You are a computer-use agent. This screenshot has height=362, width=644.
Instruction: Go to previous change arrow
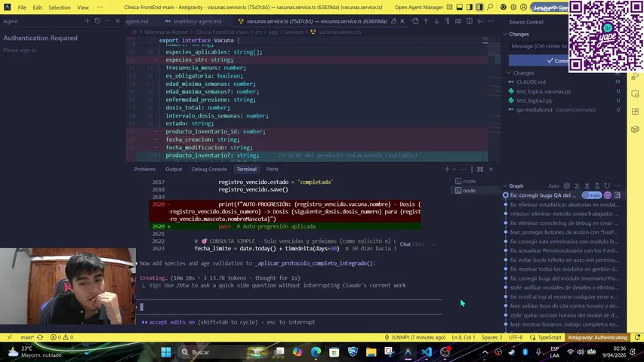click(x=426, y=21)
